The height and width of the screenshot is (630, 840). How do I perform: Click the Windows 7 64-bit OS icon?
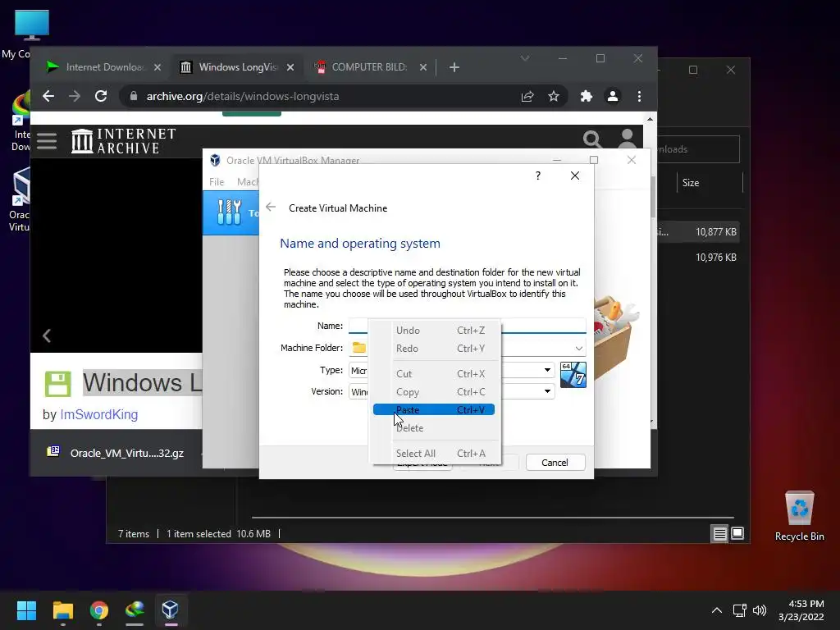coord(573,374)
